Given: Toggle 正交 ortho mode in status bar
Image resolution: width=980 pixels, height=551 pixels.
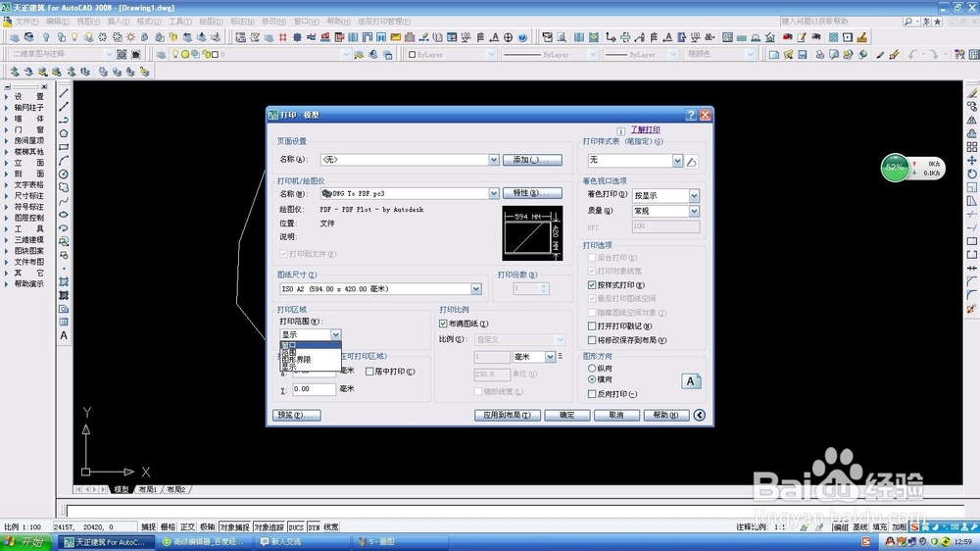Looking at the screenshot, I should point(187,527).
